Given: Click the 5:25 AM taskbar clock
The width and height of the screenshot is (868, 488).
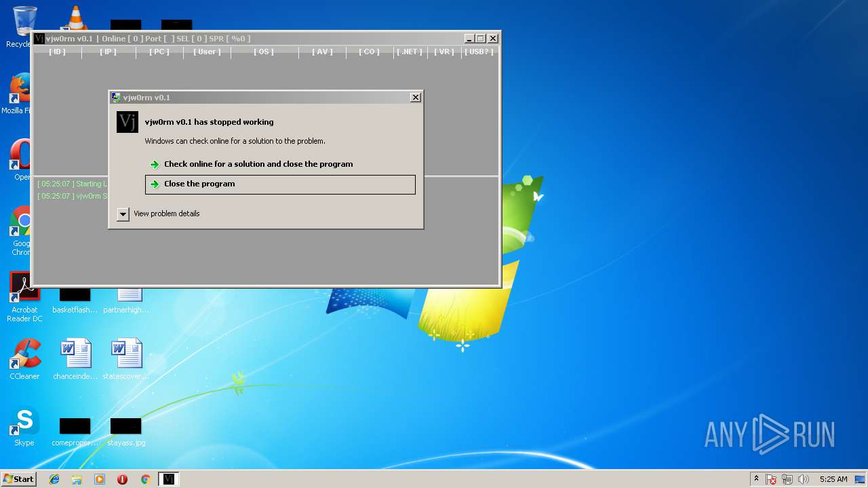Looking at the screenshot, I should click(833, 479).
